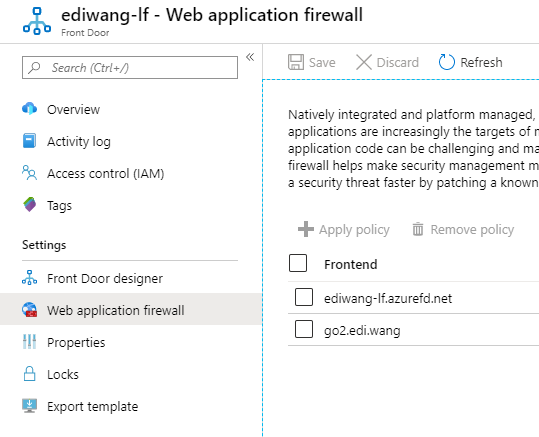Image resolution: width=539 pixels, height=437 pixels.
Task: Click the Apply policy button
Action: 344,229
